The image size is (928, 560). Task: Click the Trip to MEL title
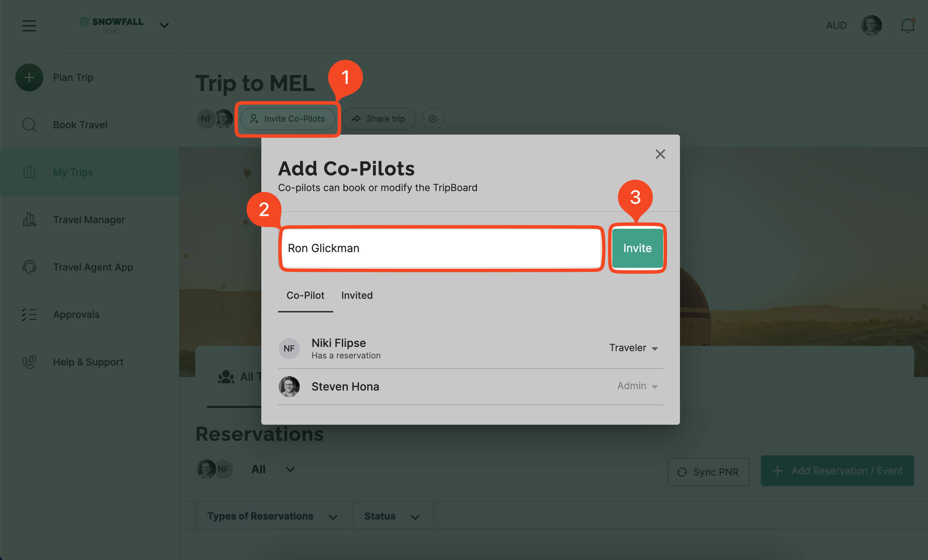[255, 83]
